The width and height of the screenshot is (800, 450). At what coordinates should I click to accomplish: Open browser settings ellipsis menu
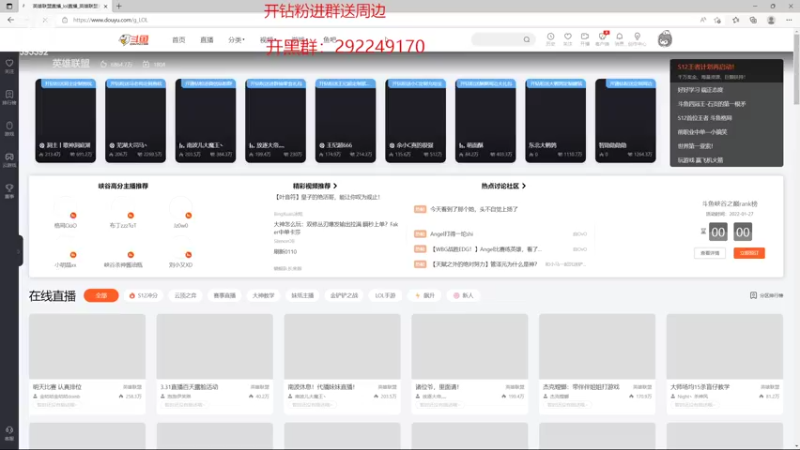789,20
